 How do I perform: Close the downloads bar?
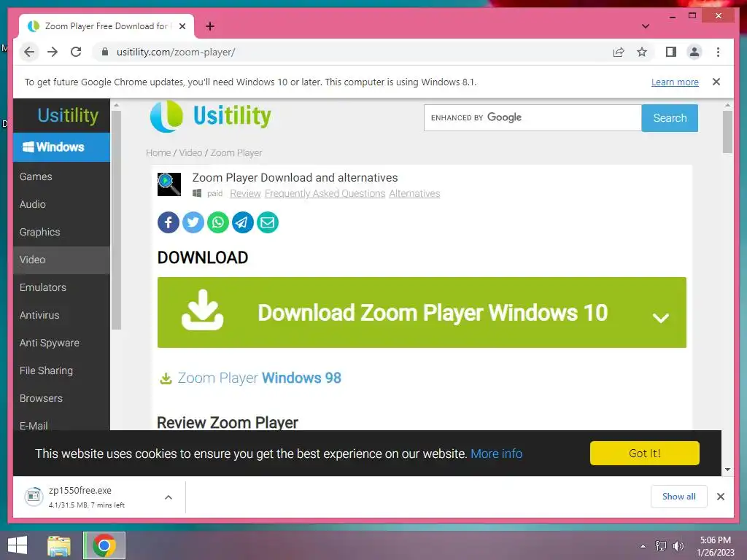click(x=721, y=497)
